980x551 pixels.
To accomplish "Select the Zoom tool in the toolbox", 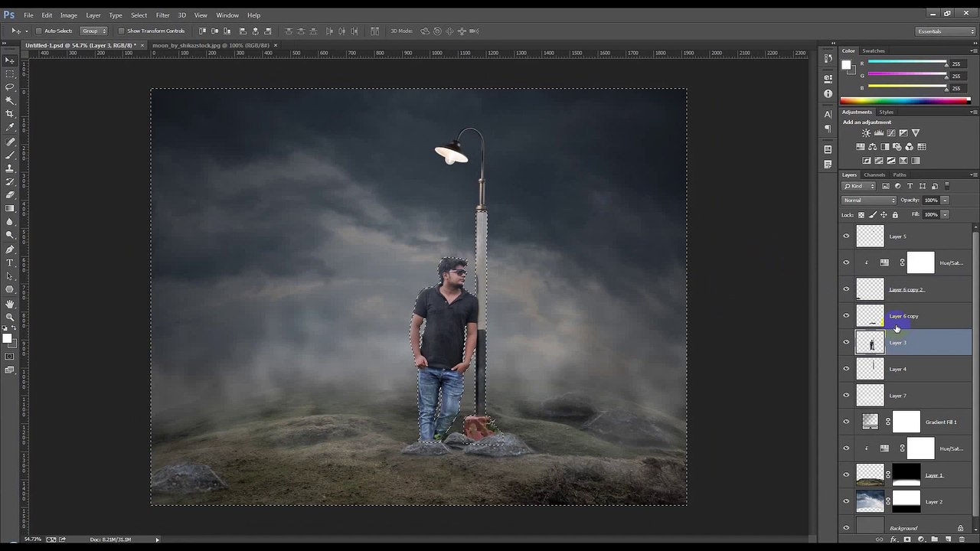I will tap(9, 317).
